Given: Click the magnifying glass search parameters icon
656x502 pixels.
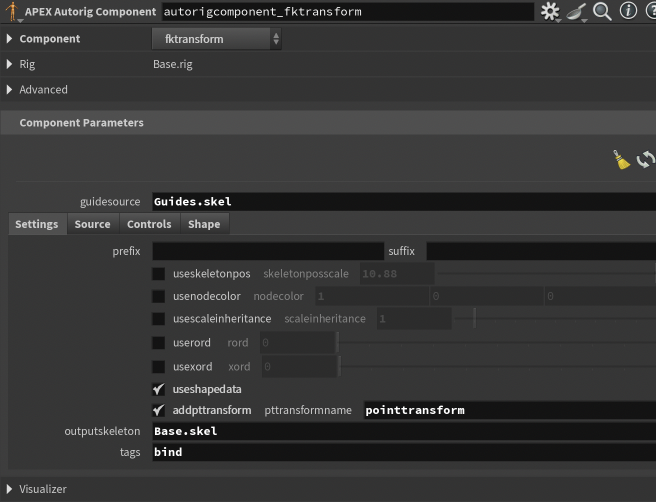Looking at the screenshot, I should click(x=602, y=11).
